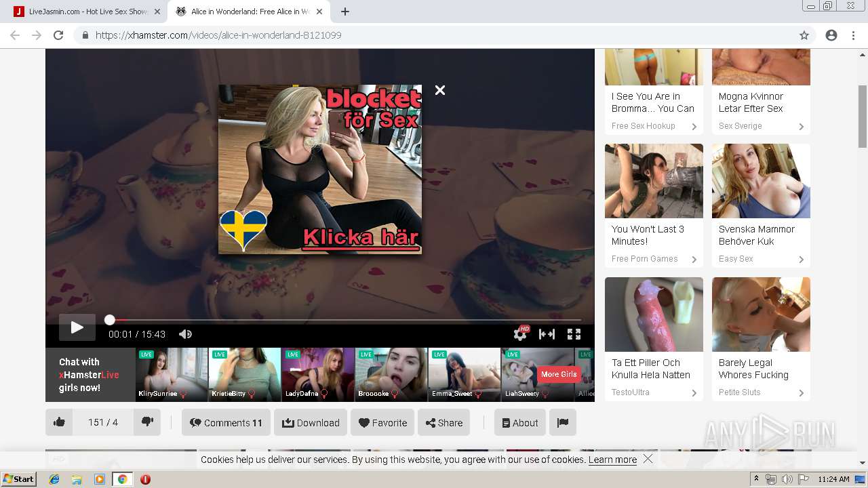
Task: Click the Free Porn Games ad arrow
Action: coord(694,260)
